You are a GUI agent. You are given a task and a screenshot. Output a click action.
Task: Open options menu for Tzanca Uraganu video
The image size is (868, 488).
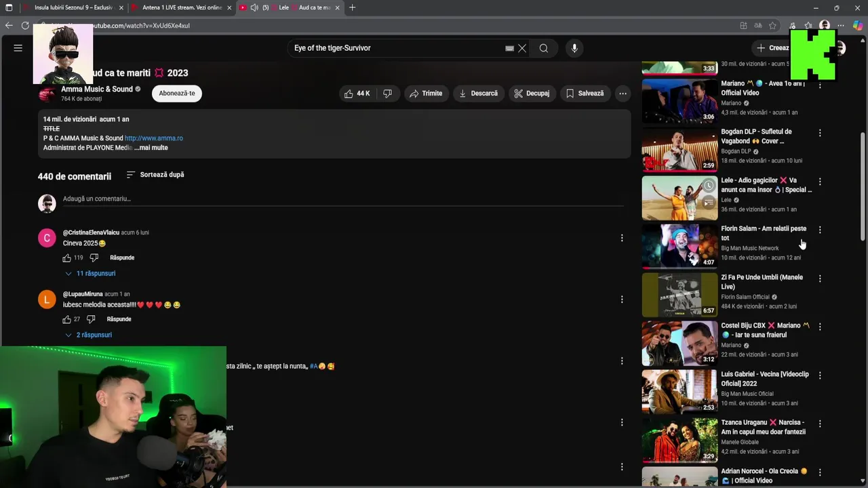click(x=820, y=424)
